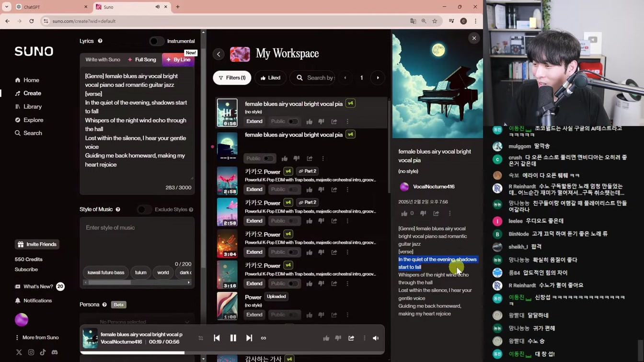Image resolution: width=644 pixels, height=362 pixels.
Task: Open more options for generating female blues song
Action: [x=323, y=158]
